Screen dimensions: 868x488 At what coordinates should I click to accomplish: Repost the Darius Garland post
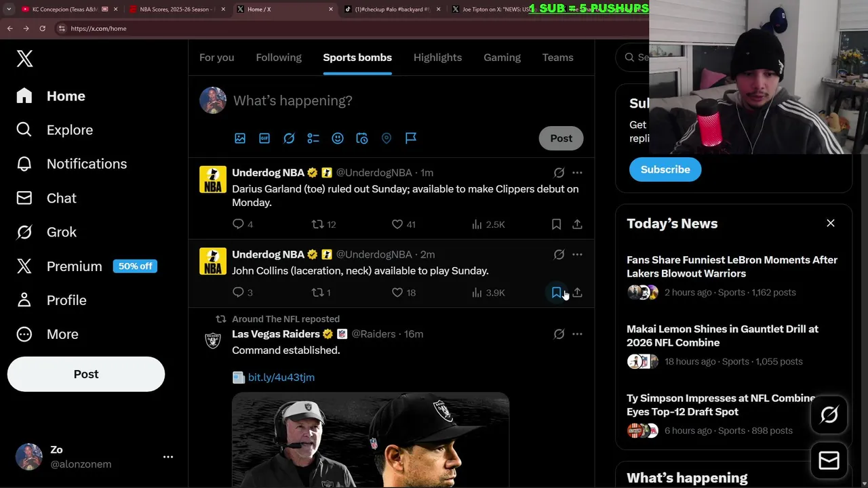click(x=317, y=224)
